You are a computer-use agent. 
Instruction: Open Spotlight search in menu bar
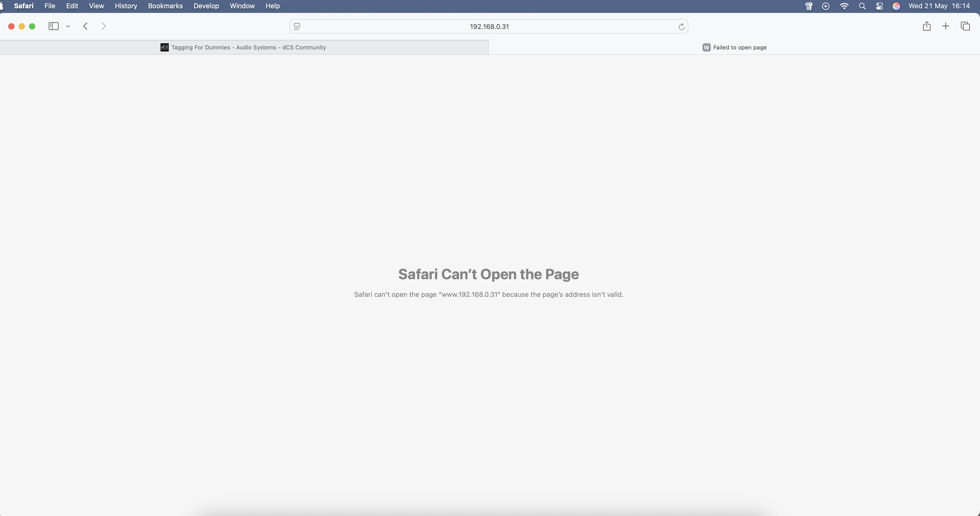[x=862, y=6]
